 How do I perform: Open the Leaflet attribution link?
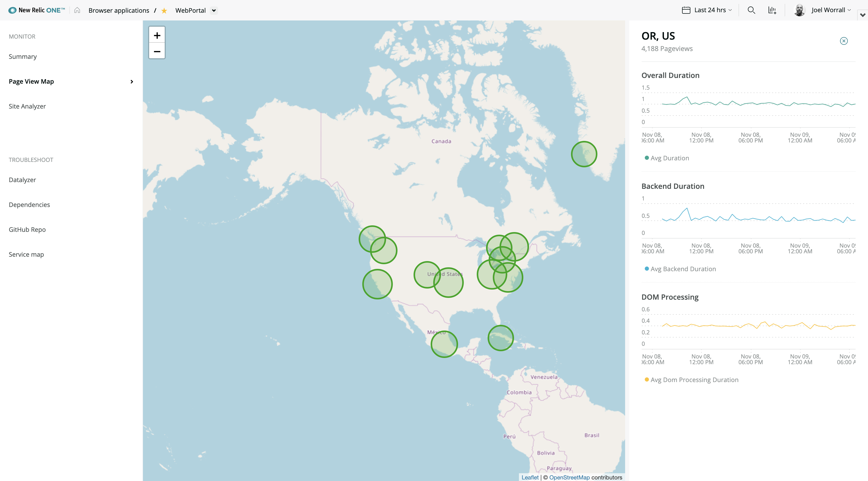tap(530, 477)
